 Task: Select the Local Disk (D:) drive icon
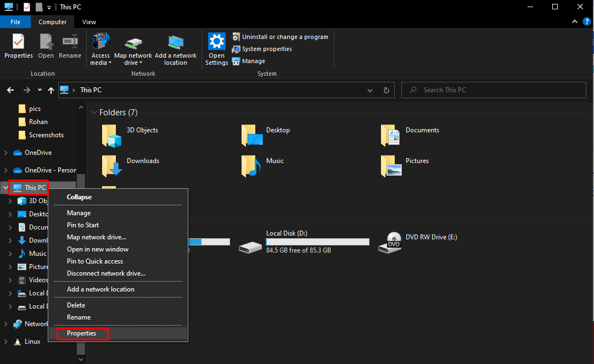pos(250,248)
